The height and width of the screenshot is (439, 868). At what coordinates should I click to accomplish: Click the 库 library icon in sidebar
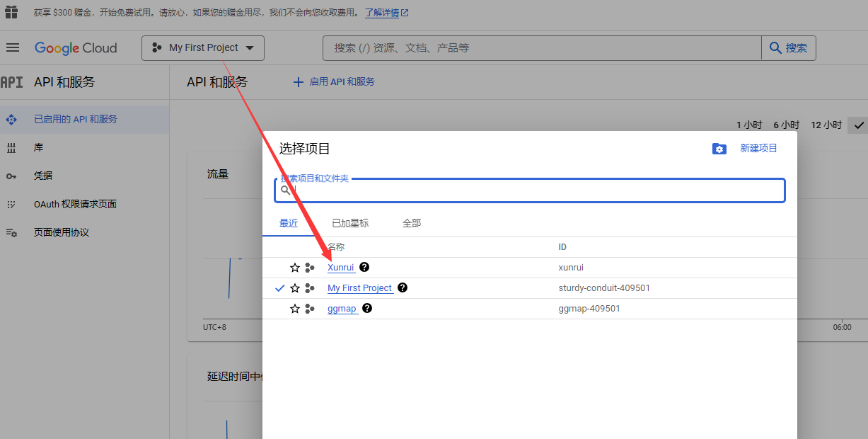[x=11, y=147]
